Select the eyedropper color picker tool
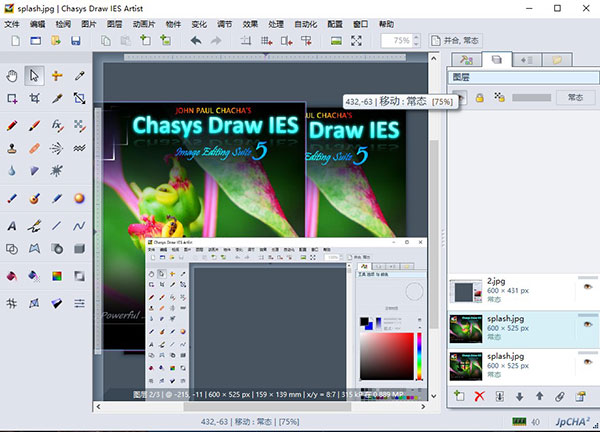Screen dimensions: 600x432 click(80, 76)
